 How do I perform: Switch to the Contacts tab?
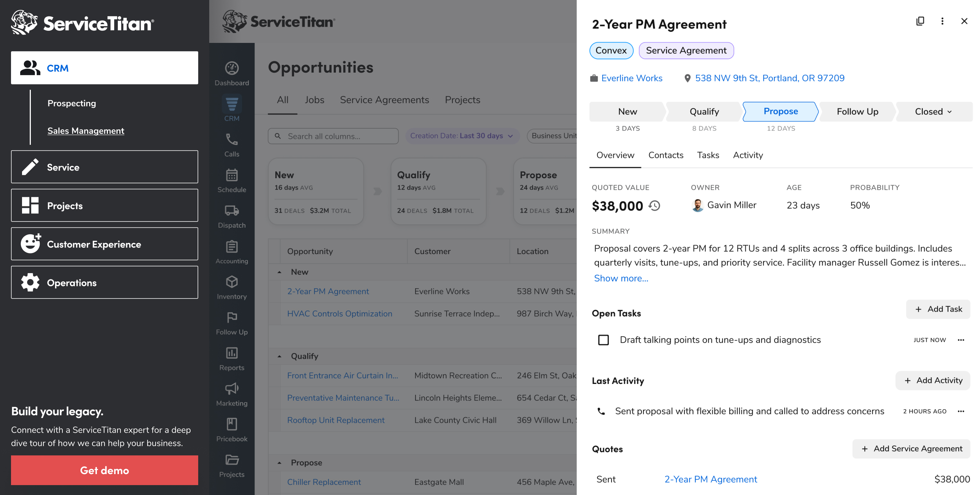tap(665, 155)
